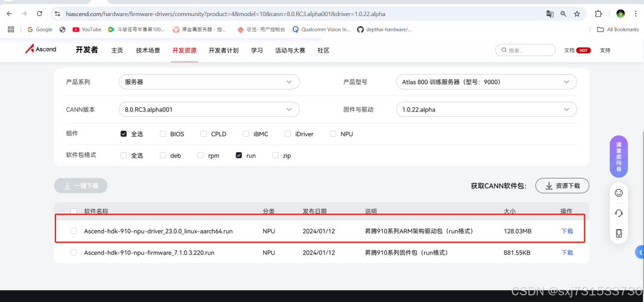Download the npu-firmware package via 下载 link

567,252
